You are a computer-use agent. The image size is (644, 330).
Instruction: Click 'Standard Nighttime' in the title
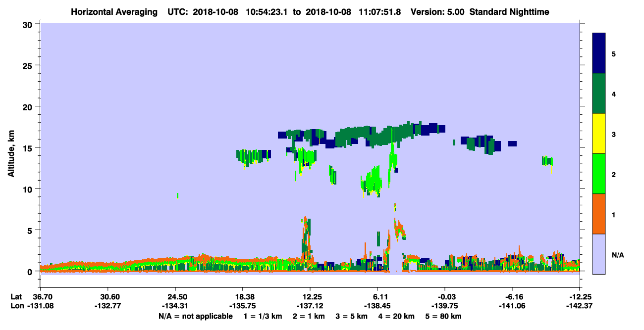coord(509,12)
